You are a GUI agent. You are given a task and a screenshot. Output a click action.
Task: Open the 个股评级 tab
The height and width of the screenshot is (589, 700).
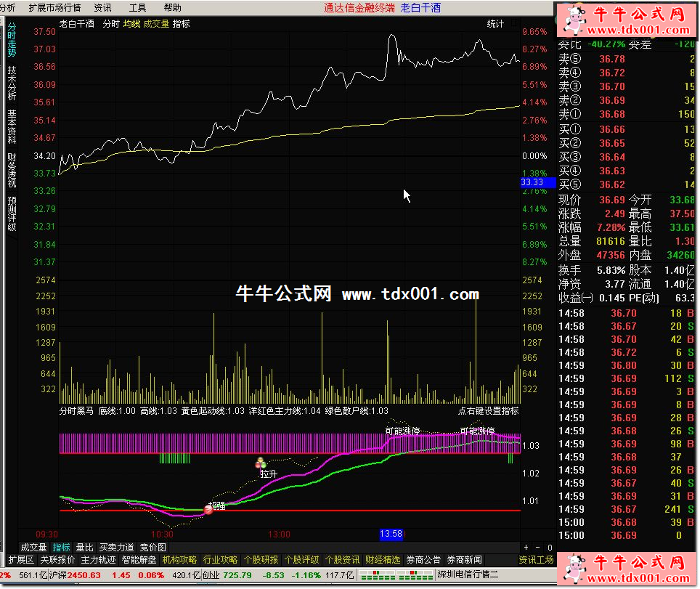302,559
